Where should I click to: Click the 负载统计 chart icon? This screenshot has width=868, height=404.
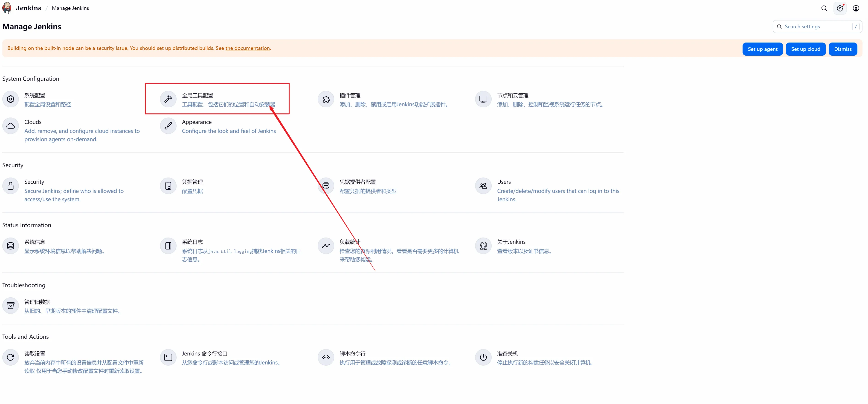click(326, 246)
